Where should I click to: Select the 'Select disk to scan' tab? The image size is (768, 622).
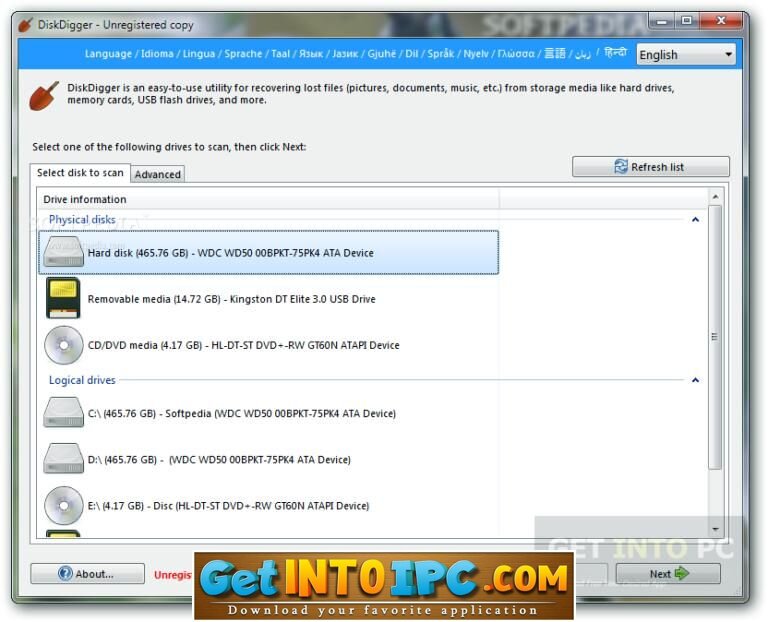click(x=80, y=173)
